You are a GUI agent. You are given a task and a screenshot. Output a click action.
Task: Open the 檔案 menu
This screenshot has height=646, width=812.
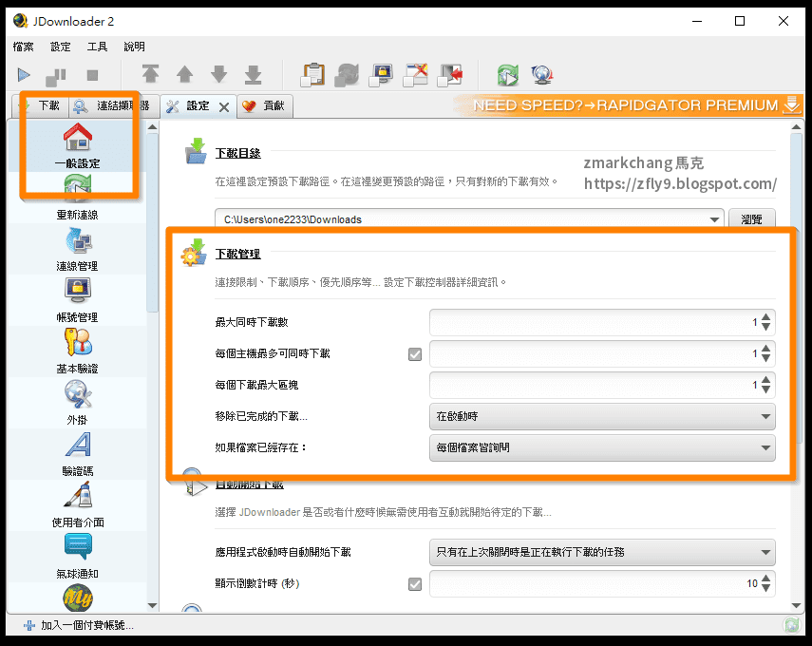(x=23, y=47)
